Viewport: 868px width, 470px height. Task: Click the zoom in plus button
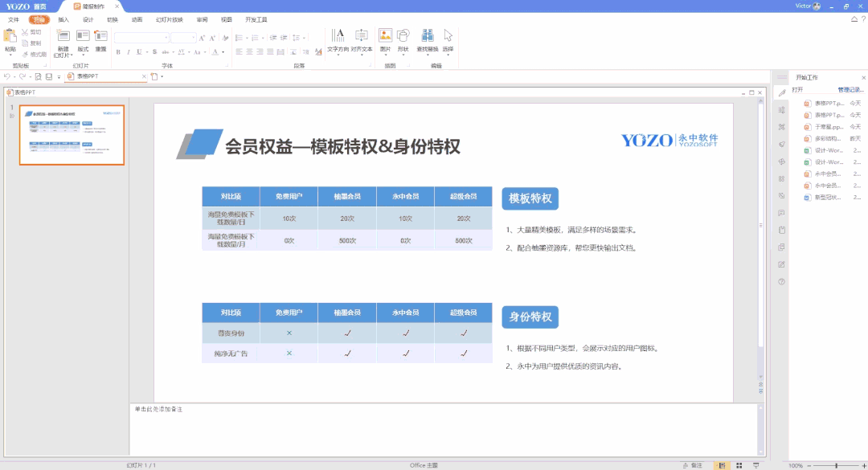pos(863,465)
